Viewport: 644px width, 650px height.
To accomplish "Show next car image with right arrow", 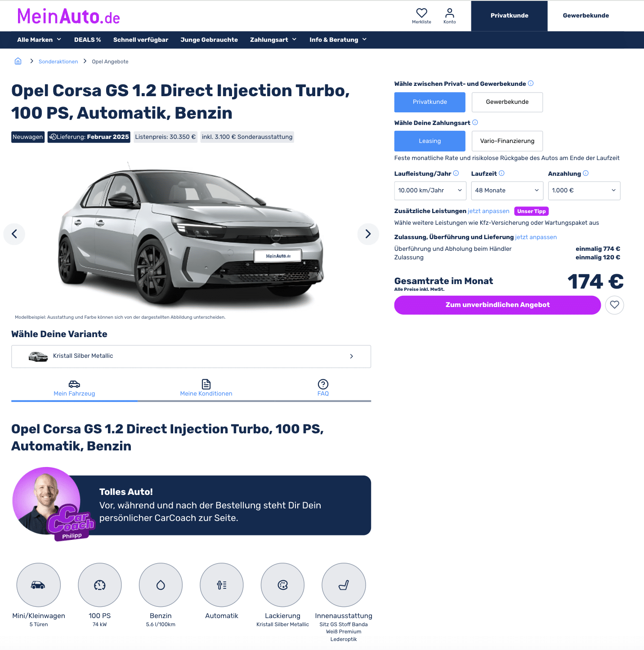I will click(x=368, y=234).
